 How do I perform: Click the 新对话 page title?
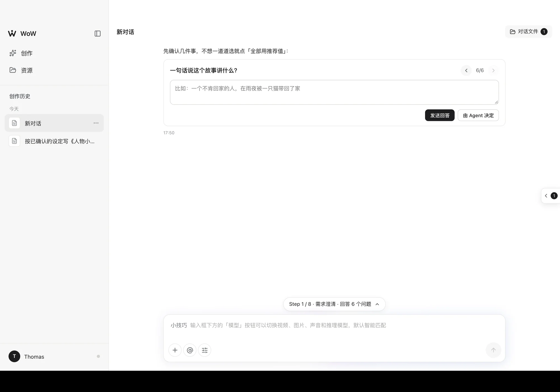(x=125, y=32)
